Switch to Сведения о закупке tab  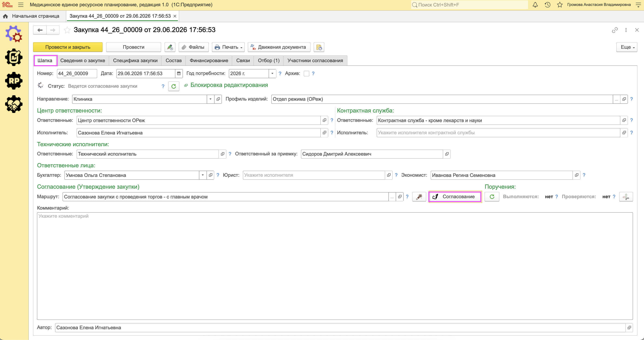83,61
